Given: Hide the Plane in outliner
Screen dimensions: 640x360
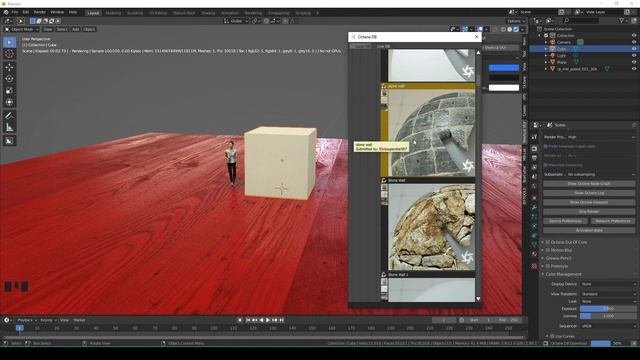Looking at the screenshot, I should 634,62.
